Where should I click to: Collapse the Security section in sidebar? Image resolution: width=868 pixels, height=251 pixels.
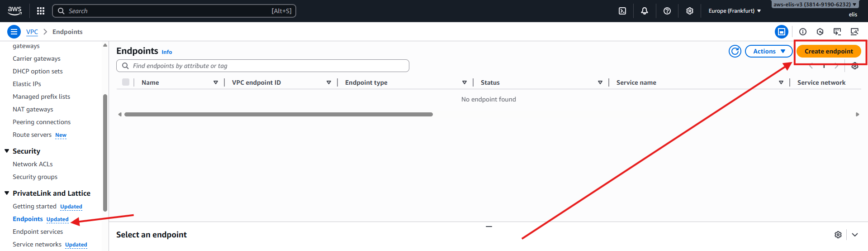point(7,151)
